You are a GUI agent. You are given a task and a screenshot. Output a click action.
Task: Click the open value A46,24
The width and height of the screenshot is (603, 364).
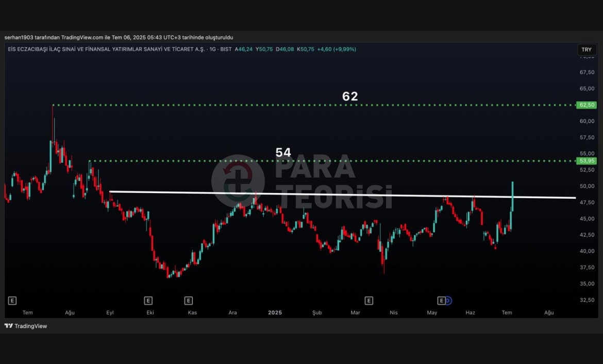[244, 49]
